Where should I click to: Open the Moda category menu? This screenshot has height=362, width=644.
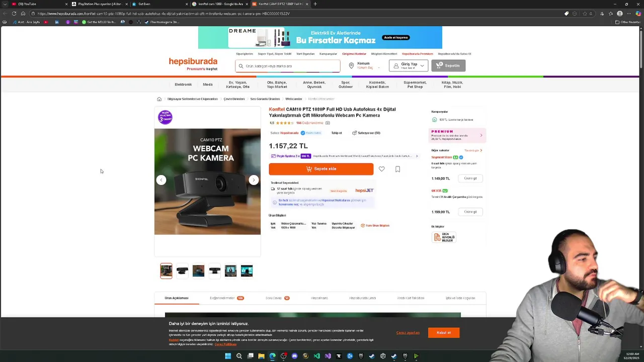[208, 84]
